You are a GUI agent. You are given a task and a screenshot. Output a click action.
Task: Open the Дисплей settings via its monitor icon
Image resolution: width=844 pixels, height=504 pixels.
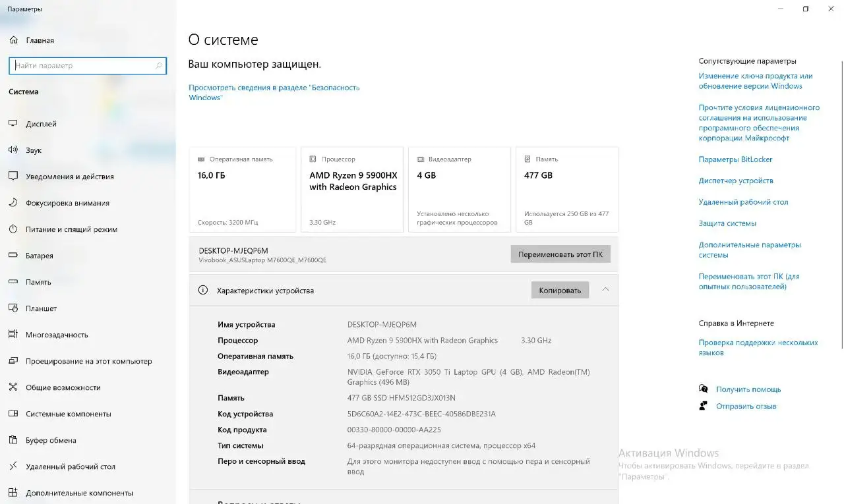[15, 123]
